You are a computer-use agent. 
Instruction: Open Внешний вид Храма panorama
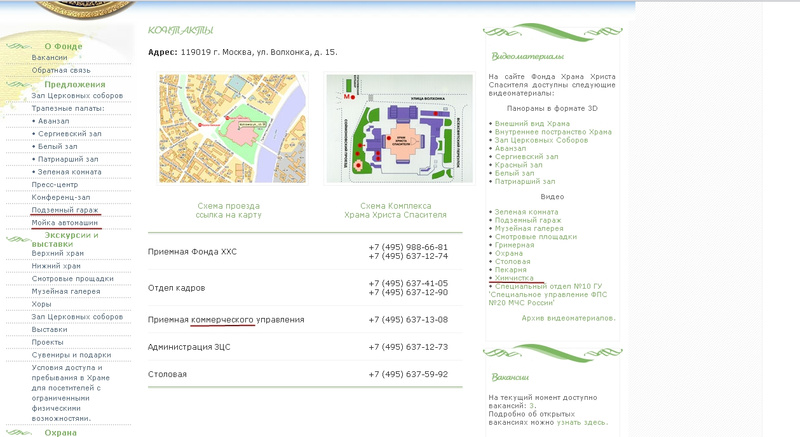click(x=532, y=124)
